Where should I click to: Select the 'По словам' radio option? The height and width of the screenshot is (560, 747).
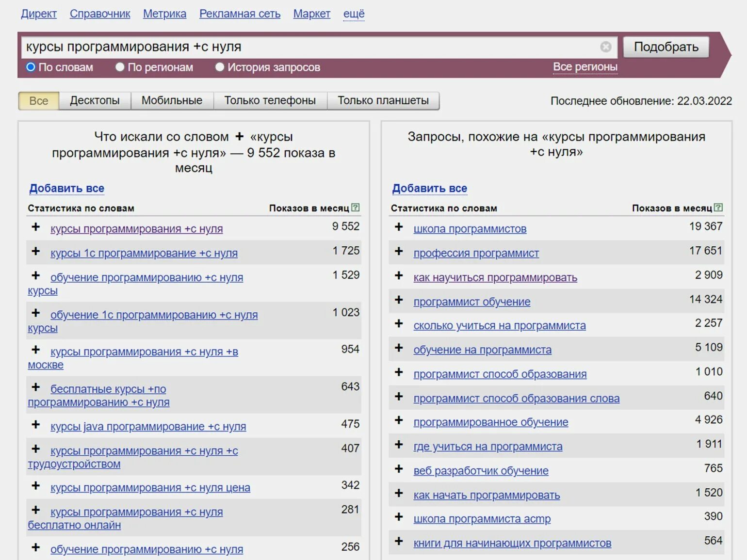(31, 67)
